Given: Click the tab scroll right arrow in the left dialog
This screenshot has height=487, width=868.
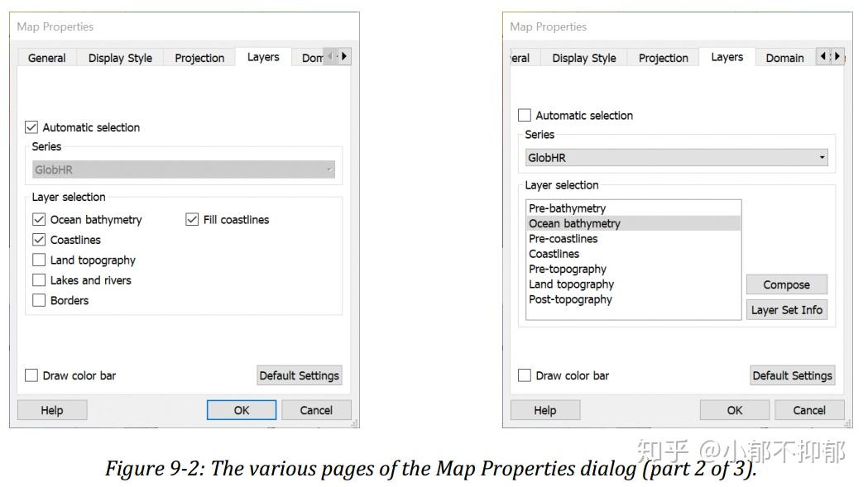Looking at the screenshot, I should click(x=344, y=56).
